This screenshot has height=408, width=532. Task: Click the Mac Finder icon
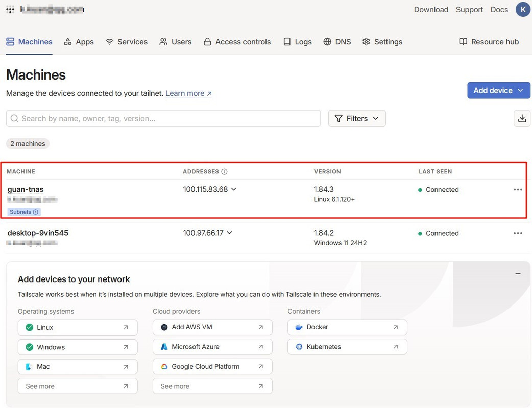[x=29, y=366]
